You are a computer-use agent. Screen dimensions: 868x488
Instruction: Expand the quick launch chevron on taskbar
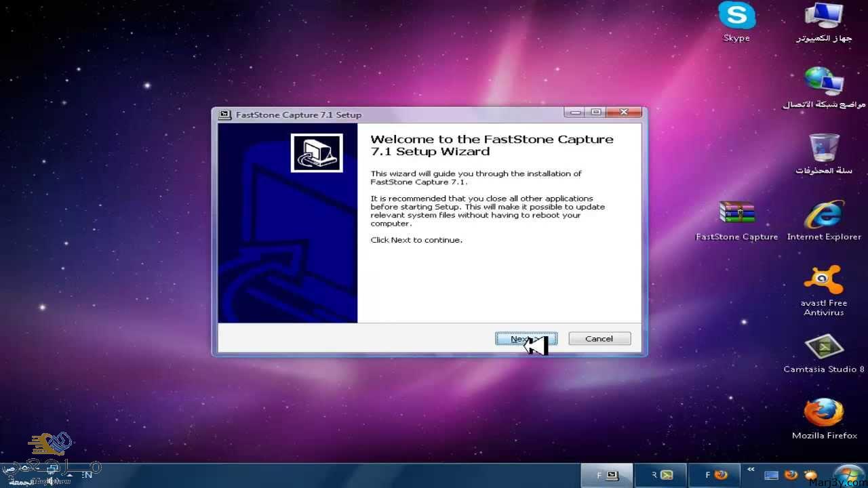(751, 469)
